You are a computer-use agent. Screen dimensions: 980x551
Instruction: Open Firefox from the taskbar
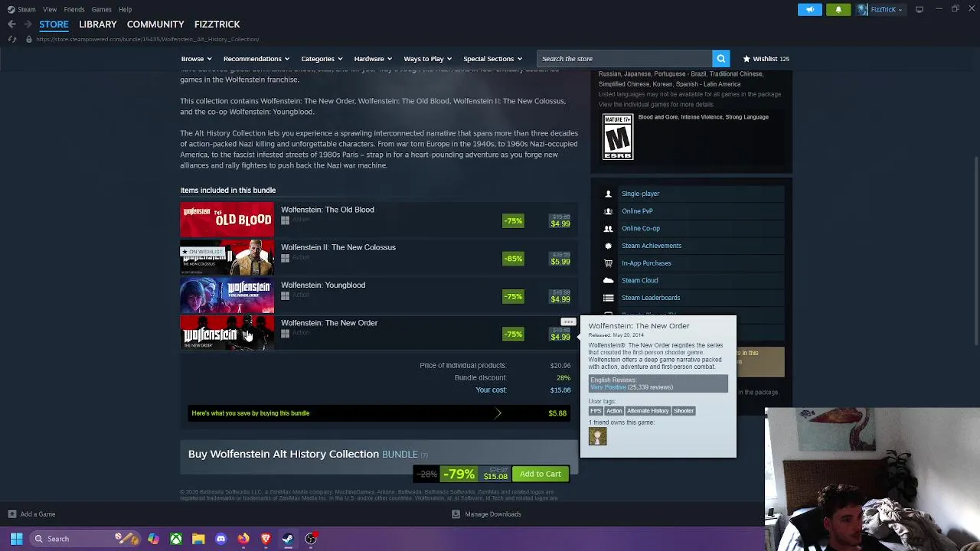click(243, 539)
